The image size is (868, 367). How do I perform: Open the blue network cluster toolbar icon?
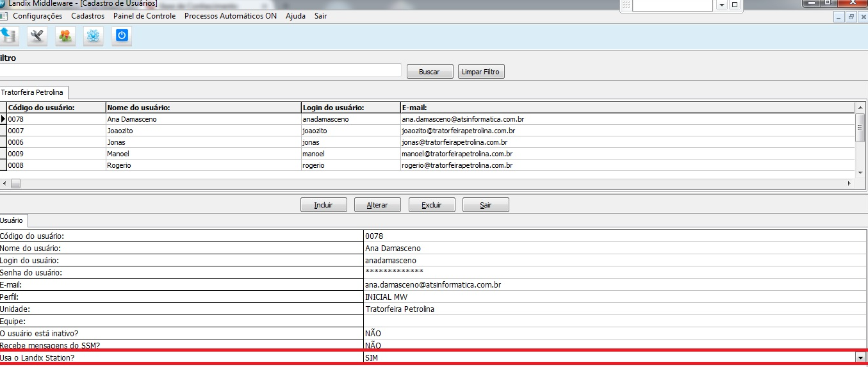94,36
